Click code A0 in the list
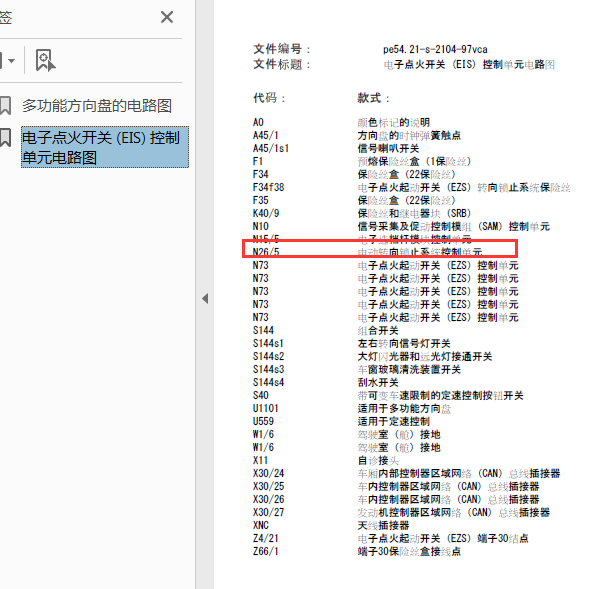601x589 pixels. pyautogui.click(x=258, y=123)
